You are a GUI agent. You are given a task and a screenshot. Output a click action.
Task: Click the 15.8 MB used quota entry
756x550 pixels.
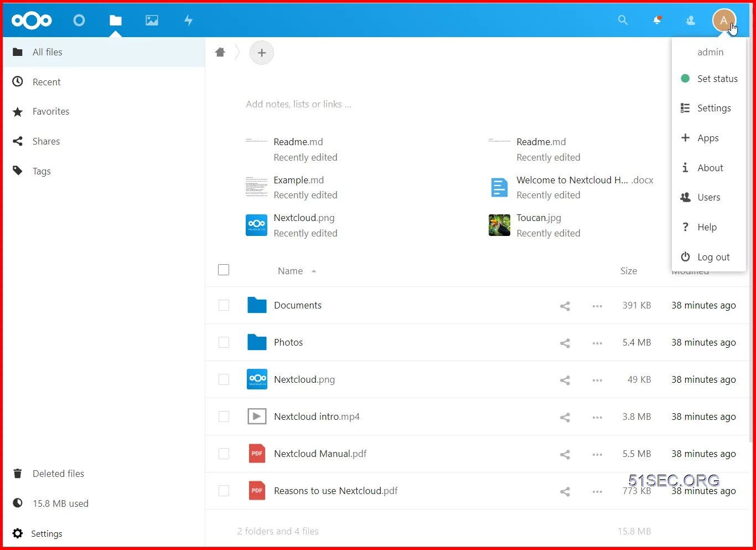coord(104,503)
